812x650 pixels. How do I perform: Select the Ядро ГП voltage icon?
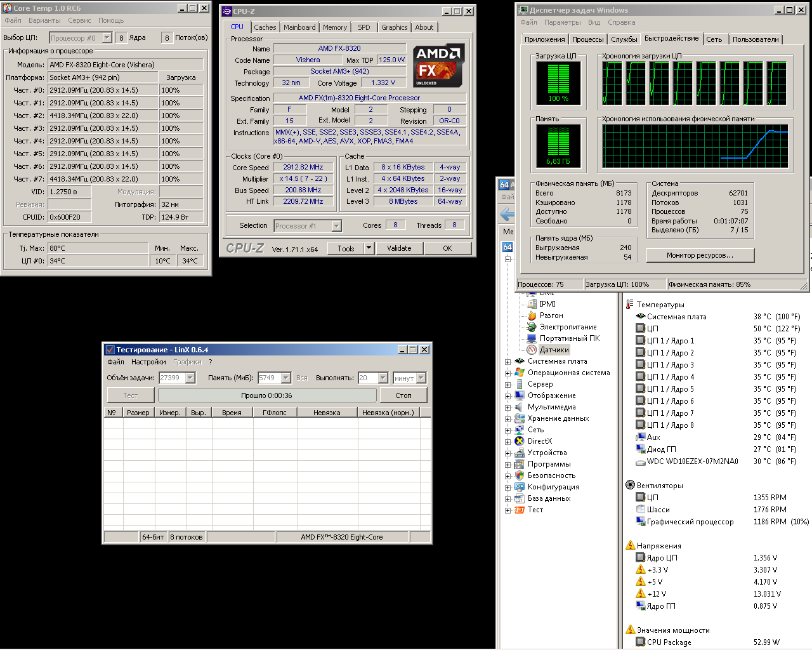641,606
